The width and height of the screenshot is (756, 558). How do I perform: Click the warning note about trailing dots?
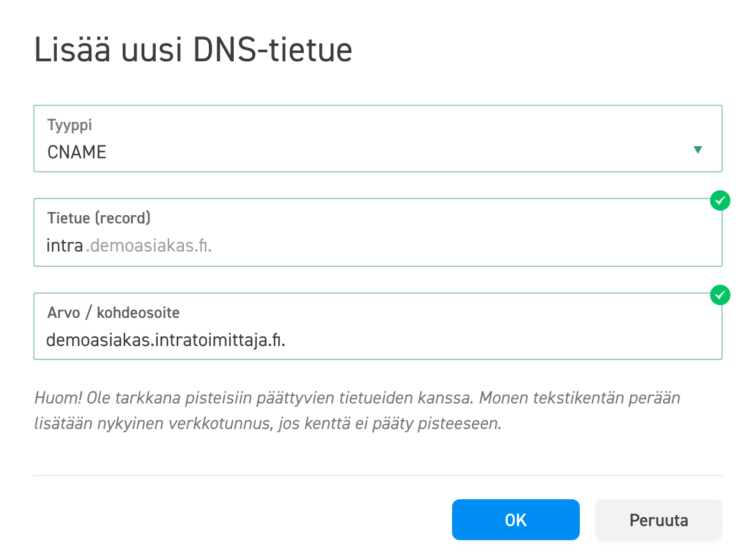coord(358,409)
